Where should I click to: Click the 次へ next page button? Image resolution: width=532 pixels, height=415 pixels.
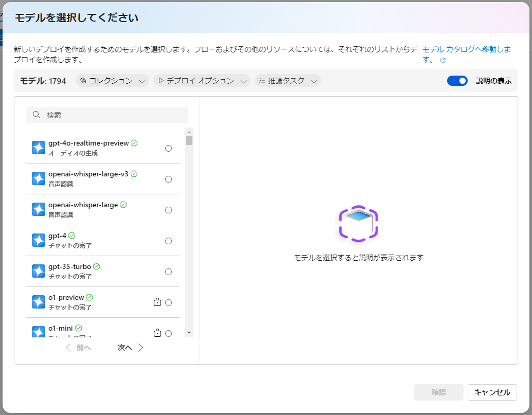coord(130,348)
